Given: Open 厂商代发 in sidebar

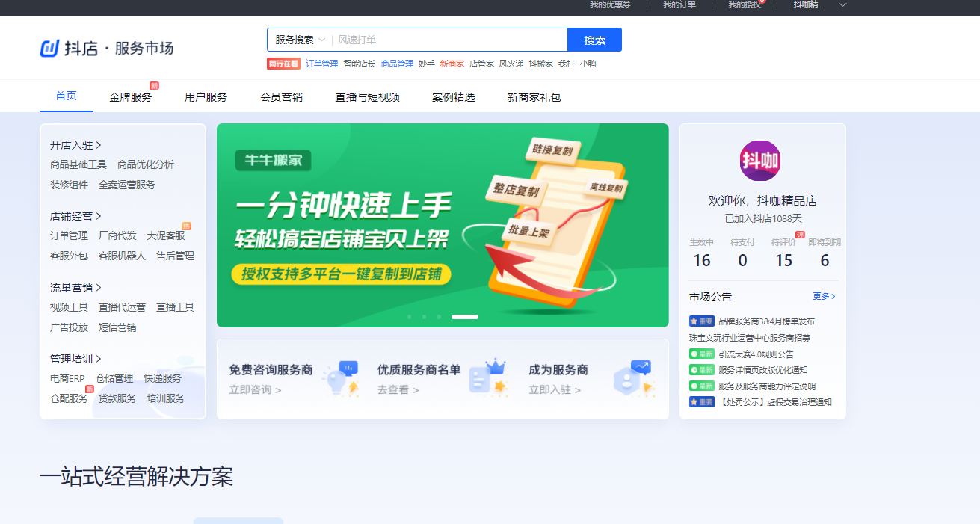Looking at the screenshot, I should click(117, 235).
